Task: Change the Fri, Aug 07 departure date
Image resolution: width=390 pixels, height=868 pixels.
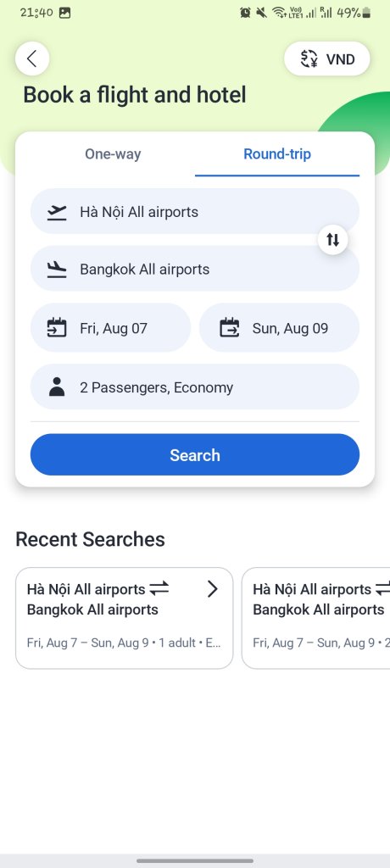Action: [111, 328]
